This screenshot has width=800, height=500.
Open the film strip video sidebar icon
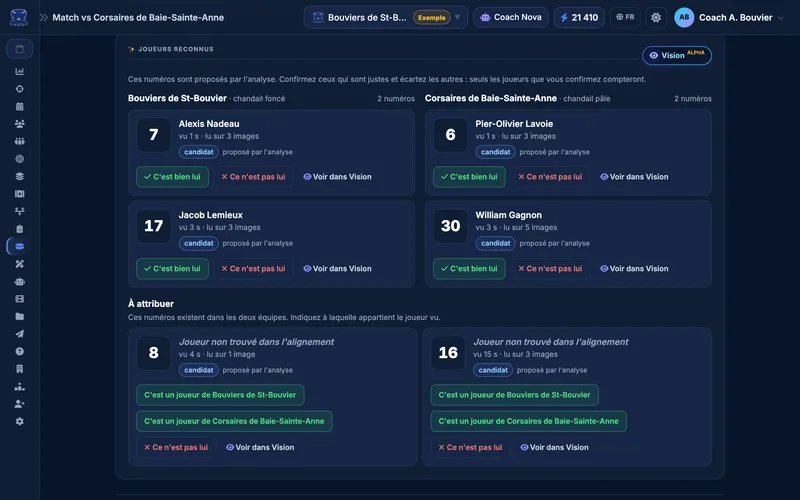pyautogui.click(x=19, y=299)
